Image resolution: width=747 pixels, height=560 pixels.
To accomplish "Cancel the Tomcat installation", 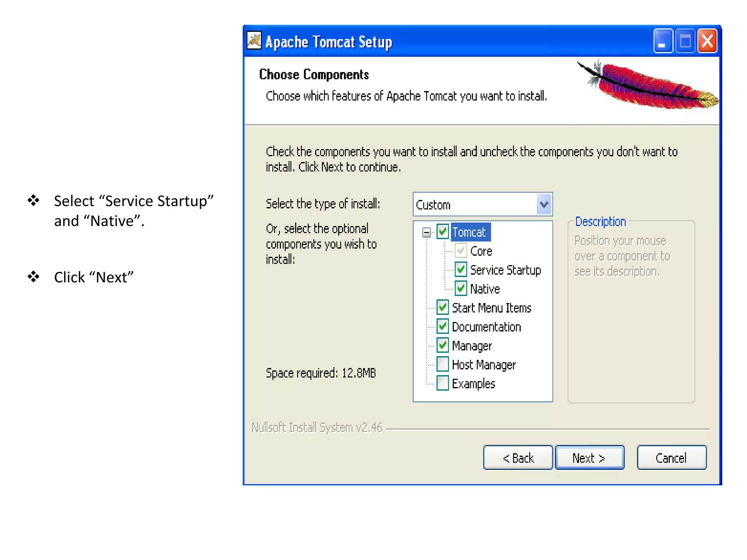I will 671,458.
